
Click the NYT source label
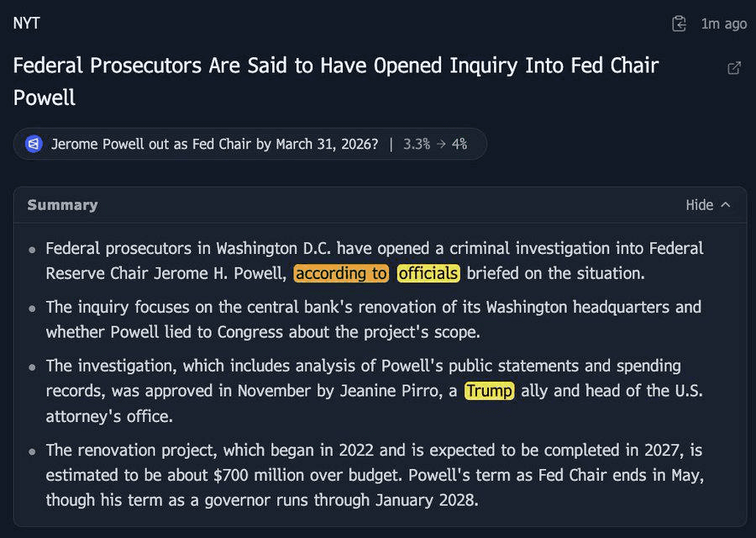coord(26,24)
